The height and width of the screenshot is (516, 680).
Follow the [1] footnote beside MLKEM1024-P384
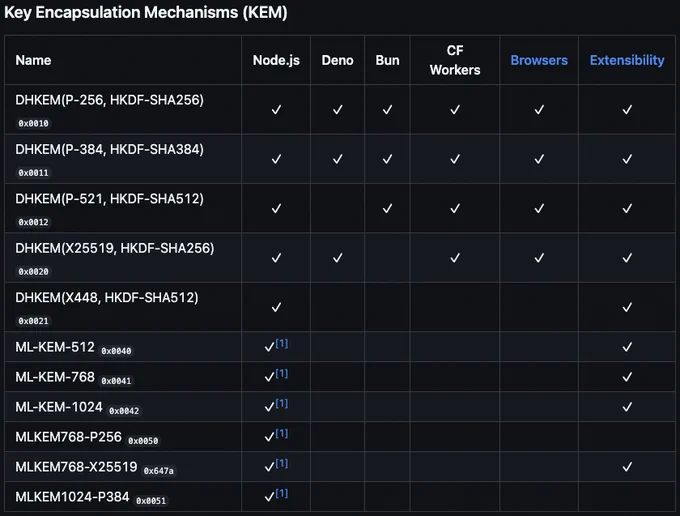(281, 493)
